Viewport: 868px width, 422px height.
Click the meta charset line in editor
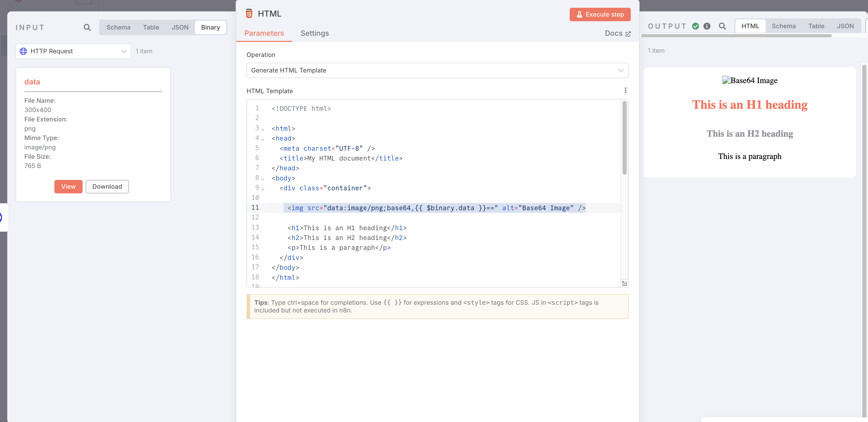327,148
